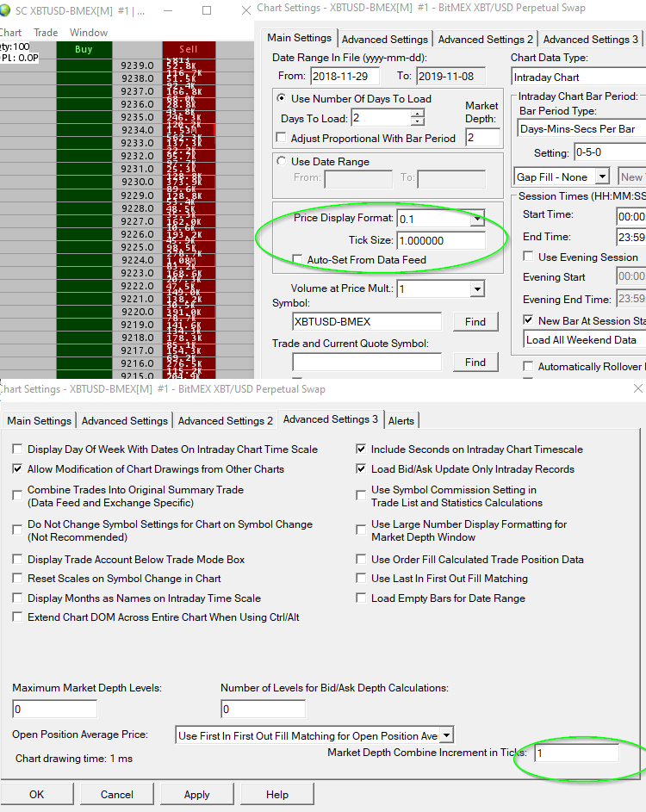Click the OK button
Viewport: 646px width, 812px height.
(37, 795)
